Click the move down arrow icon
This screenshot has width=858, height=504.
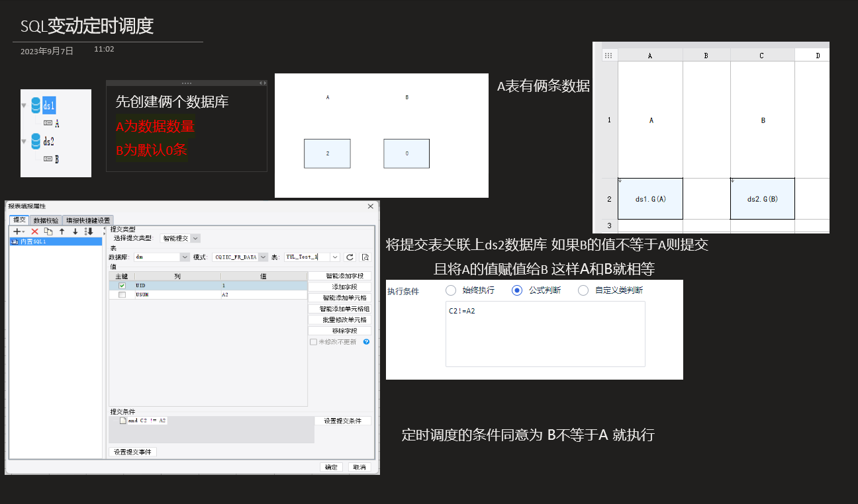coord(75,231)
